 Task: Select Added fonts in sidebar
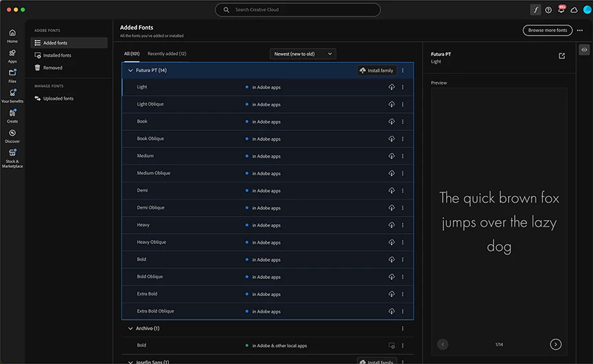click(69, 43)
